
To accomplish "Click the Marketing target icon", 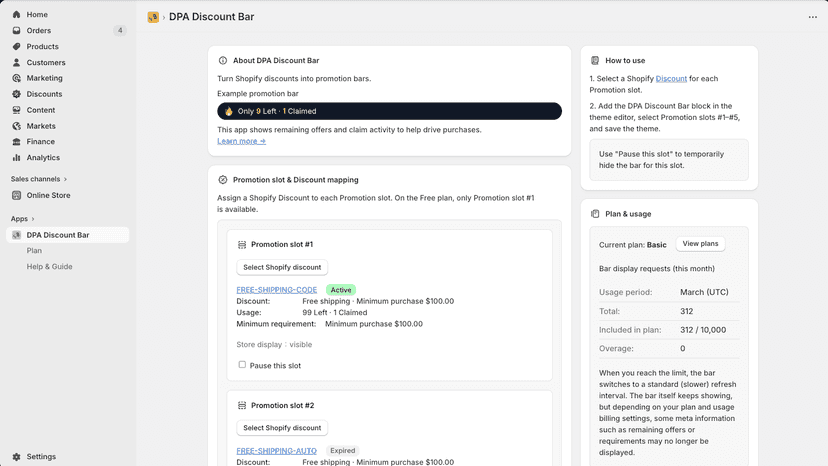I will 16,78.
